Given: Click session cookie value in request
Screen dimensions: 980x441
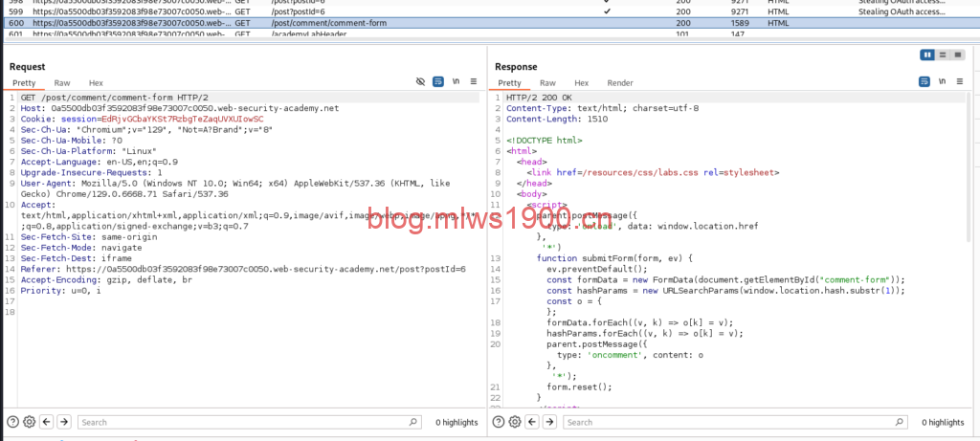Looking at the screenshot, I should 183,119.
